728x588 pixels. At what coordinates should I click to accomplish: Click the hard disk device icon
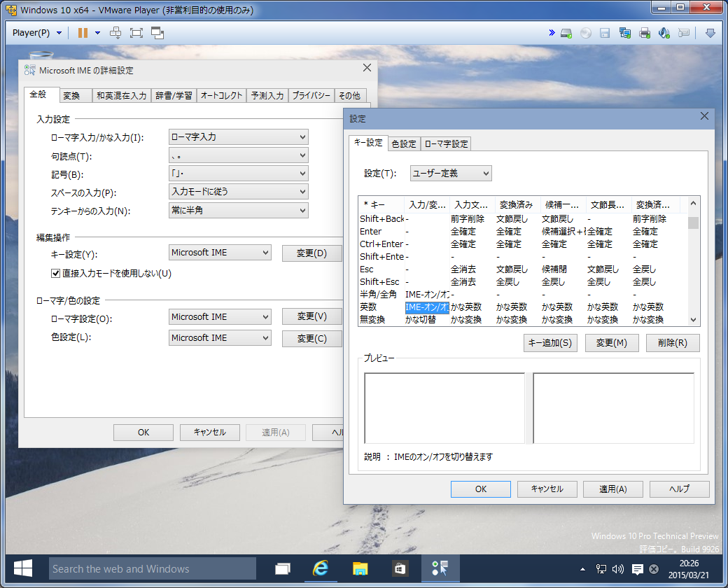566,33
